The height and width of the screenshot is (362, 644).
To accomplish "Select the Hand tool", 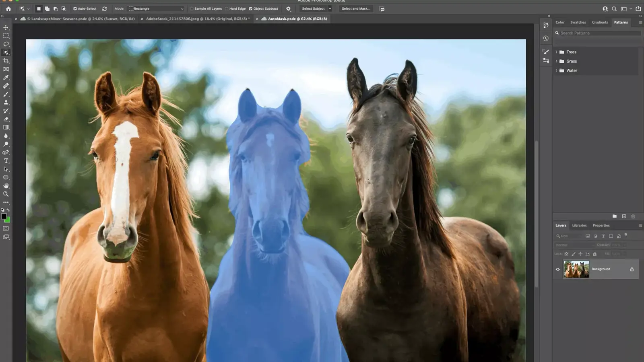I will pos(6,186).
